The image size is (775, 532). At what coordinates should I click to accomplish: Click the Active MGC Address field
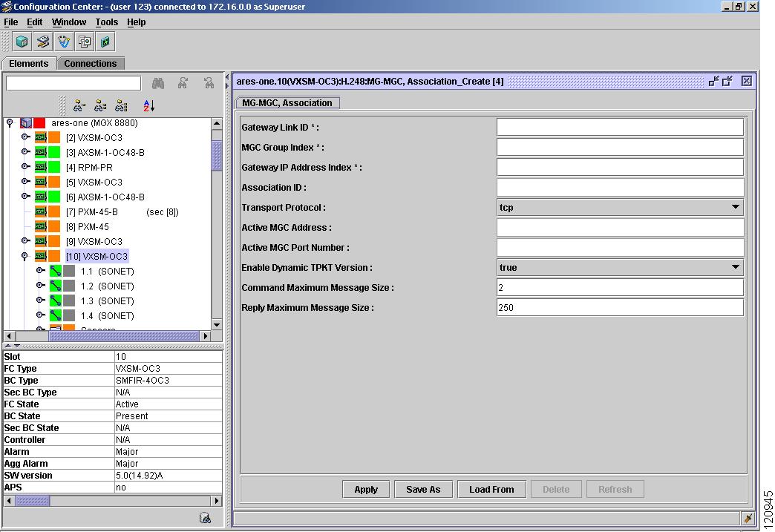pyautogui.click(x=620, y=227)
